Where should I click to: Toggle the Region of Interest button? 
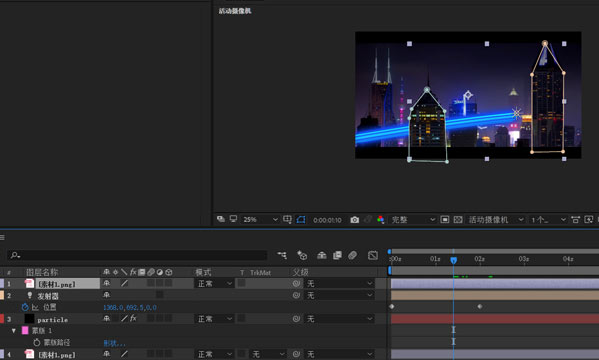(445, 219)
